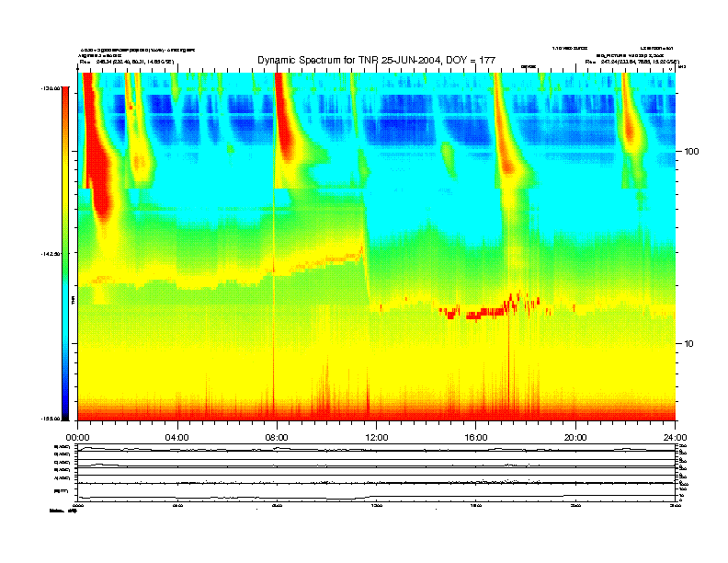The width and height of the screenshot is (728, 563).
Task: Click the '12:00' time axis label
Action: coord(377,438)
